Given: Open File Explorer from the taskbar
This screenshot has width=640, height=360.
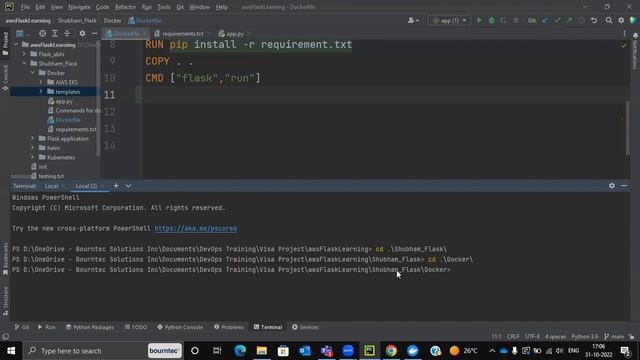Looking at the screenshot, I should [x=262, y=351].
